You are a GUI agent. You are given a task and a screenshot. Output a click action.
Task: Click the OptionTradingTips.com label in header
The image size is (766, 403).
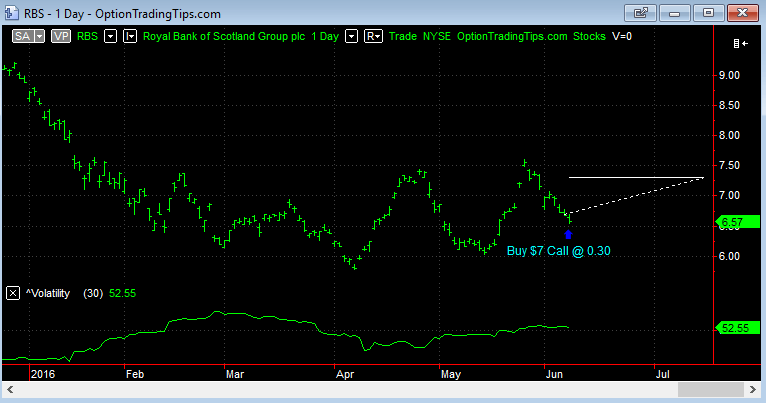512,37
